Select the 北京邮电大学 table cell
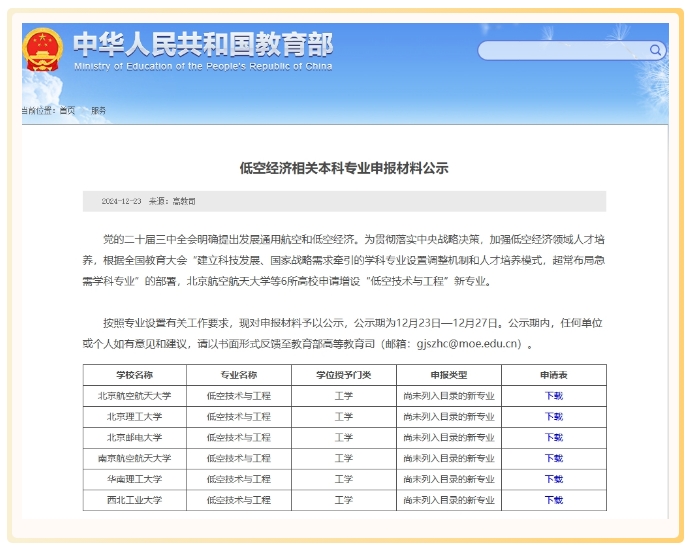The image size is (691, 550). 134,437
